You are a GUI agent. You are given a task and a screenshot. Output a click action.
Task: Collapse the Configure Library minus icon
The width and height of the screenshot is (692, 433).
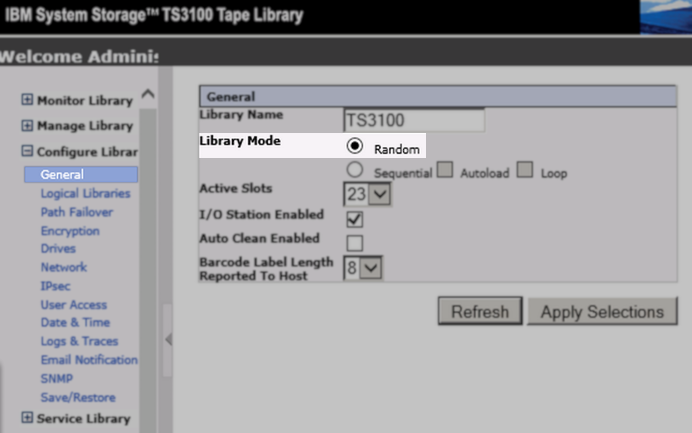pos(27,151)
